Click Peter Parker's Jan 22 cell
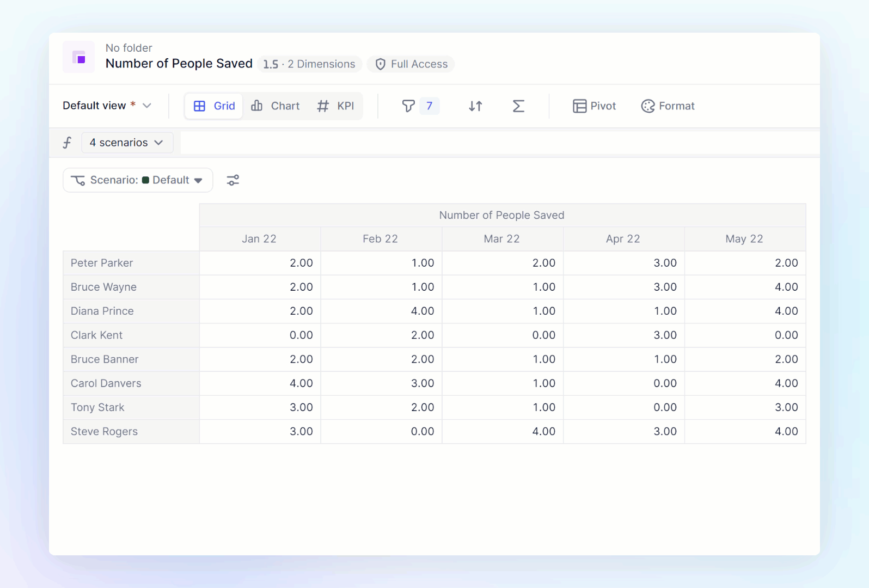Image resolution: width=869 pixels, height=588 pixels. click(x=260, y=263)
